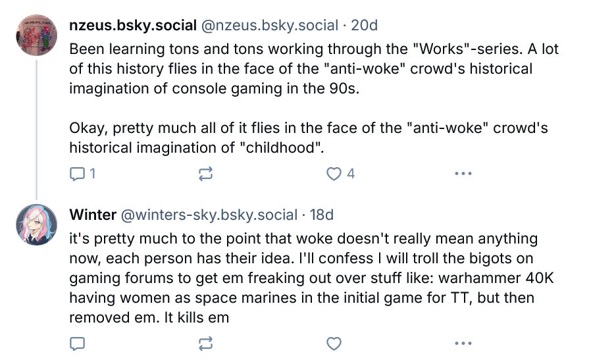Click the reply count 1 on nzeus's post
Viewport: 591px width, 364px height.
click(93, 174)
